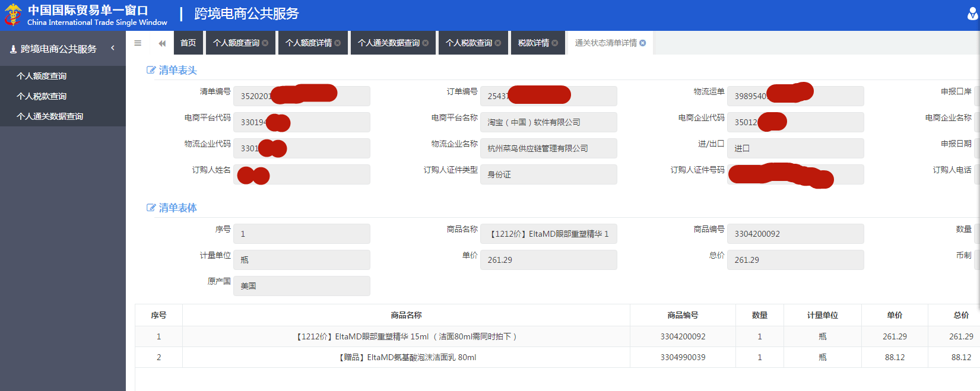Close the 个人通关数据查询 tab
The image size is (980, 391).
click(x=426, y=43)
